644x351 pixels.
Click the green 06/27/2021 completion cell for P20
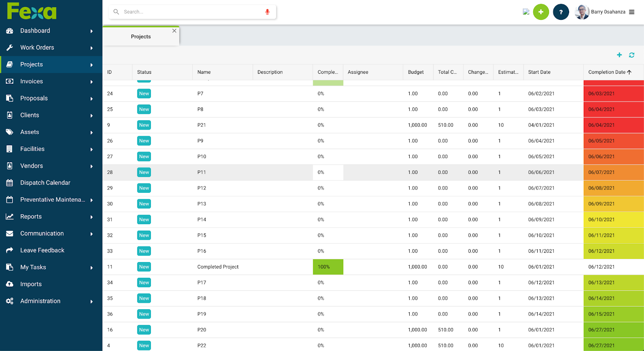coord(613,330)
